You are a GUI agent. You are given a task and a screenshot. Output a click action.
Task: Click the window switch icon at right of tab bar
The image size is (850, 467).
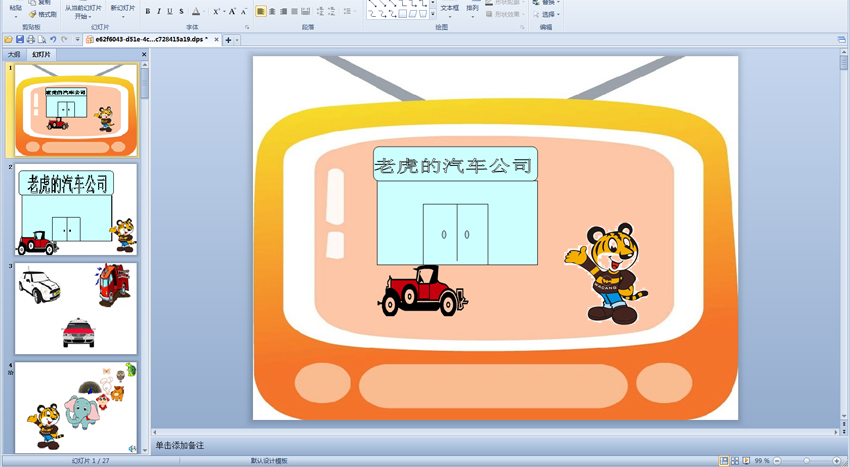tap(841, 40)
